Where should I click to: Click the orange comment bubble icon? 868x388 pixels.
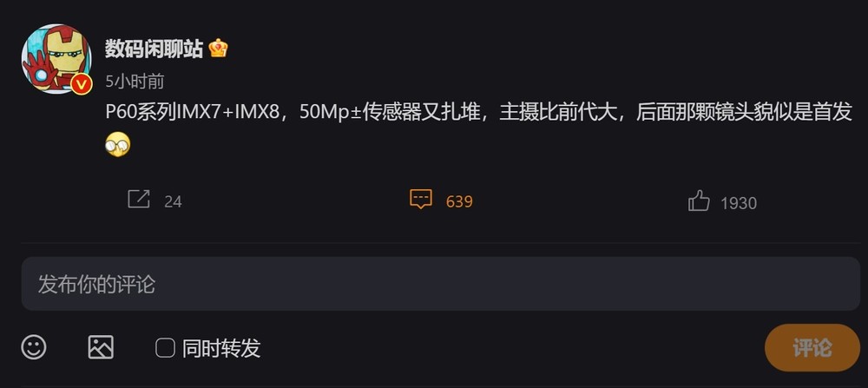coord(421,200)
